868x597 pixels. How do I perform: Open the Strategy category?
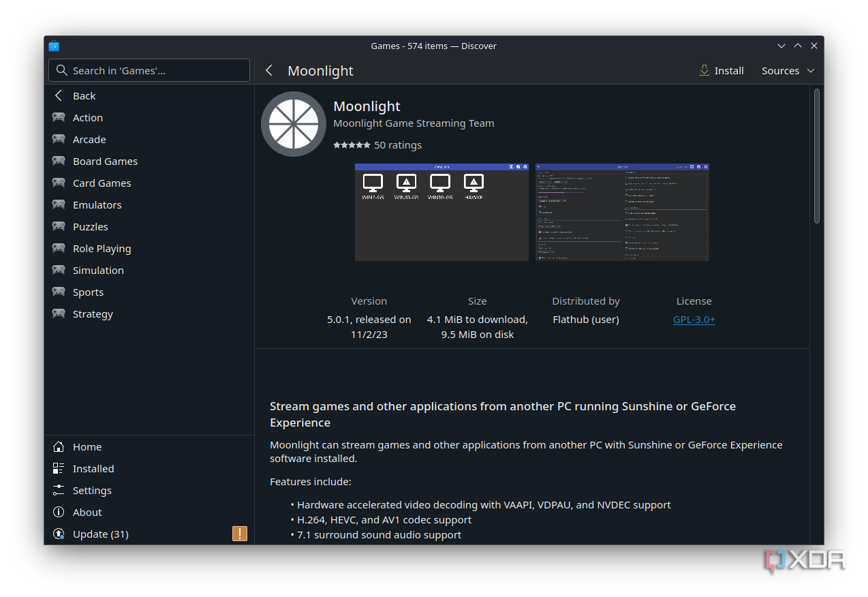click(x=149, y=313)
